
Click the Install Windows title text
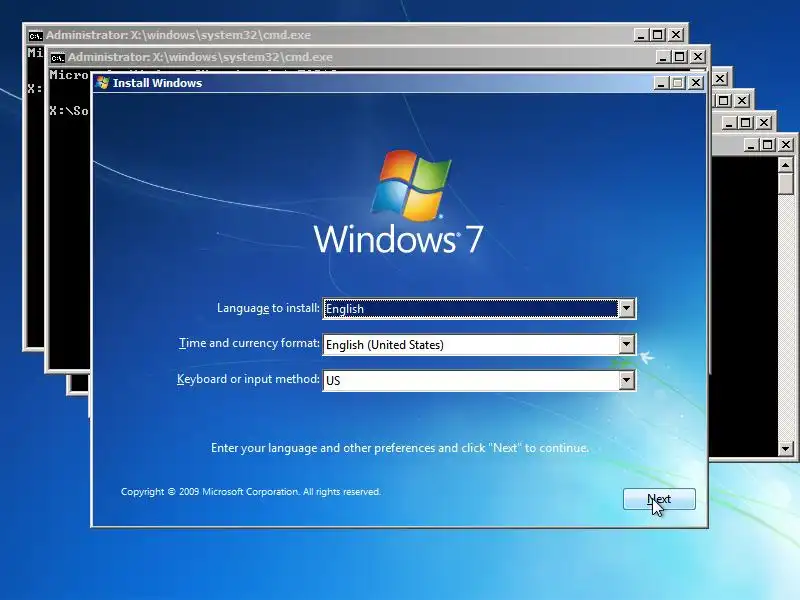[x=157, y=83]
